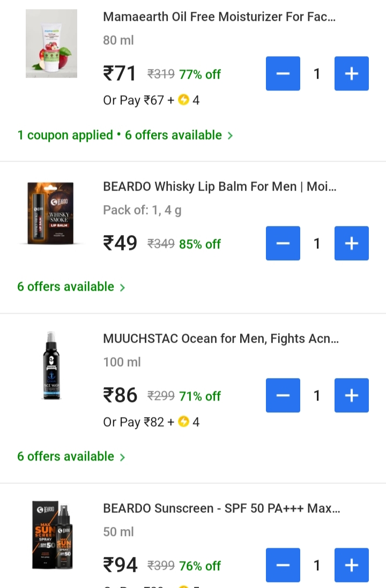
Task: Expand 6 offers under BEARDO Lip Balm
Action: coord(71,287)
